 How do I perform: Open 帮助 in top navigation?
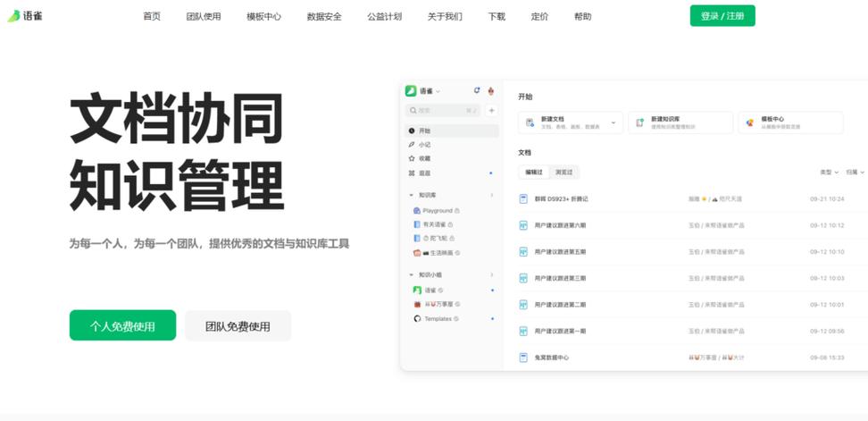click(582, 17)
